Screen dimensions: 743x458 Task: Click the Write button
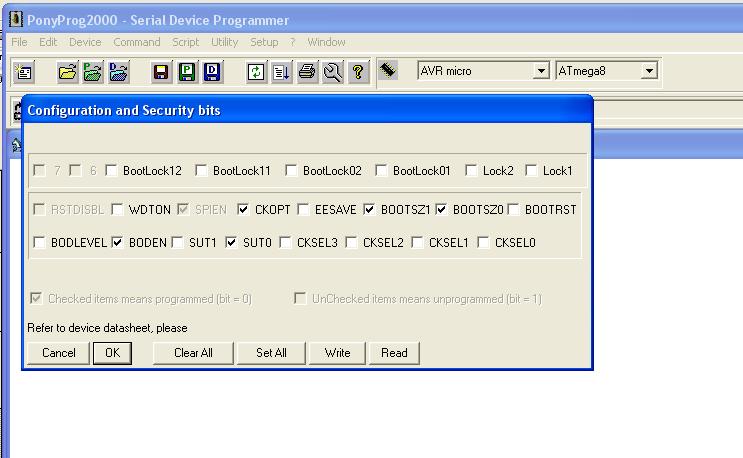tap(337, 353)
